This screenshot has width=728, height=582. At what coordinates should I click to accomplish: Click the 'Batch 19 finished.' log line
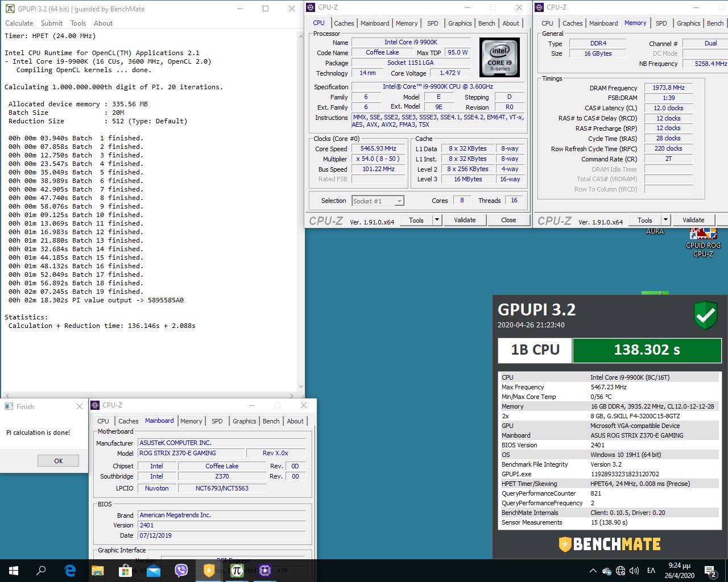[x=76, y=292]
